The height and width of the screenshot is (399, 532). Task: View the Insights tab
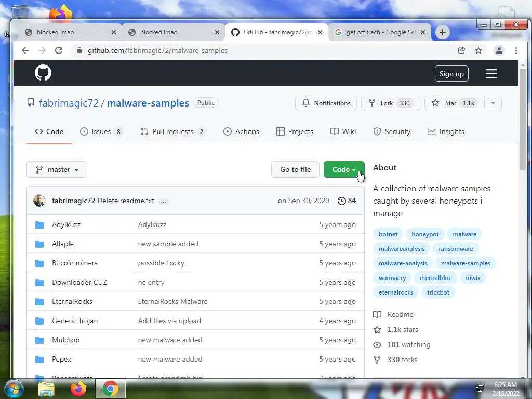click(x=446, y=131)
